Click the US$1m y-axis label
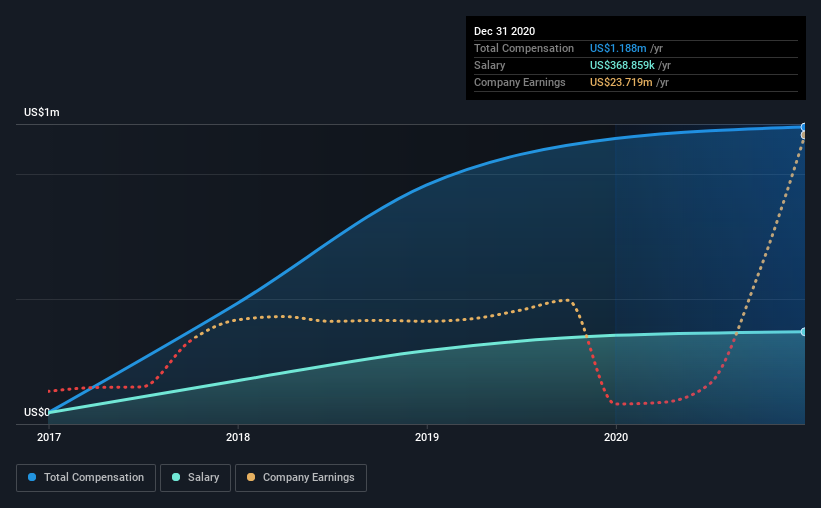The width and height of the screenshot is (821, 508). tap(42, 112)
